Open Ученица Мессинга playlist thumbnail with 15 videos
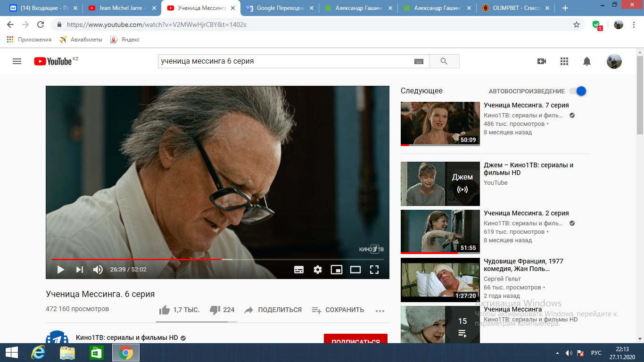 [x=440, y=324]
